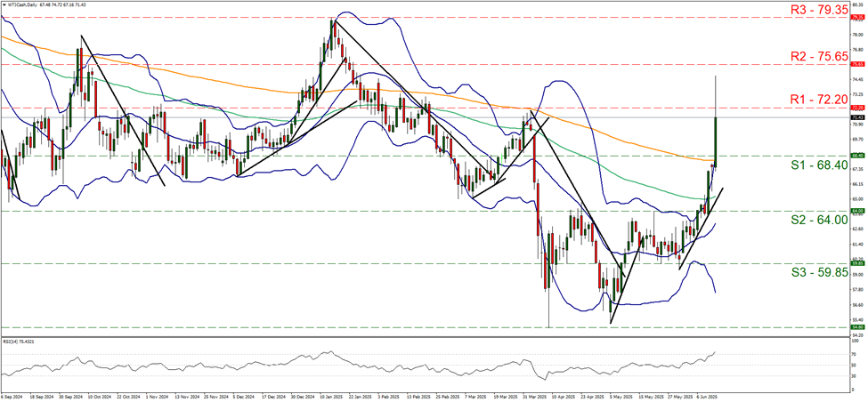
Task: Click the red 75.65 price axis tag
Action: pos(857,64)
